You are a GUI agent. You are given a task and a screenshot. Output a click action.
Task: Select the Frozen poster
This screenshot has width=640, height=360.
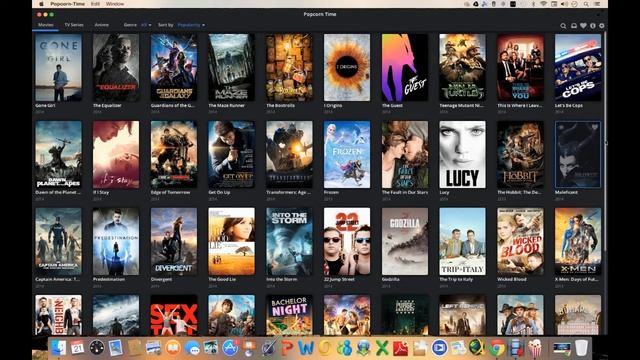pyautogui.click(x=347, y=154)
